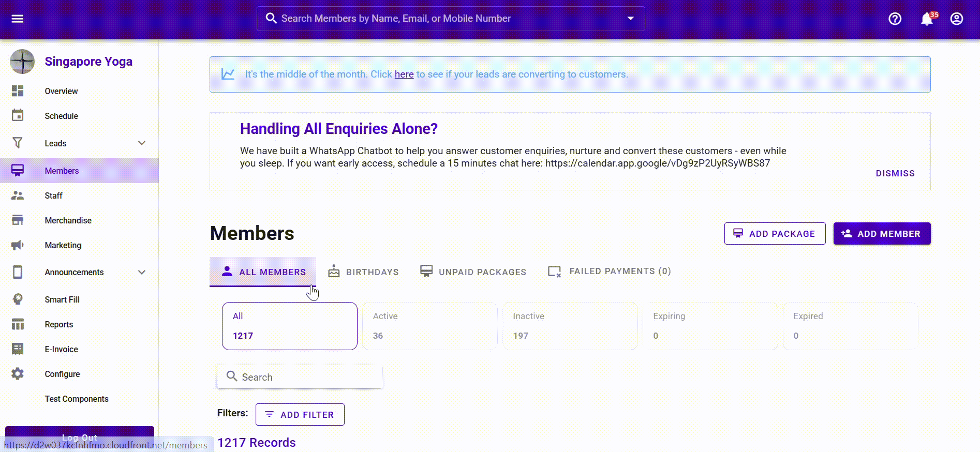Screen dimensions: 980x452
Task: Click the birthday cake icon
Action: click(x=334, y=271)
